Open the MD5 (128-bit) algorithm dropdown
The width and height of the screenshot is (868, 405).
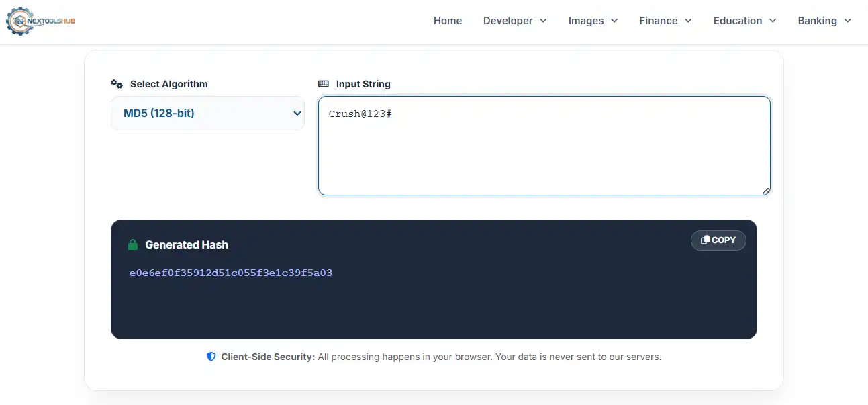(x=207, y=113)
